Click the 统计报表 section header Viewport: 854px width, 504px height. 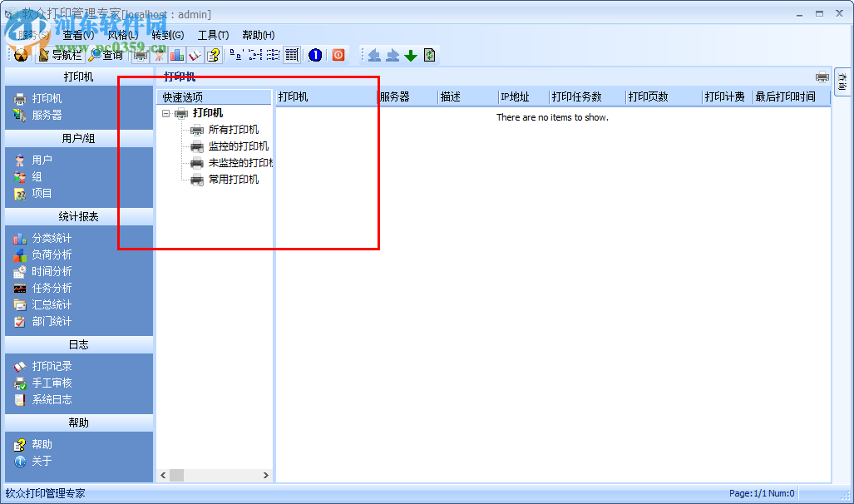click(x=79, y=216)
